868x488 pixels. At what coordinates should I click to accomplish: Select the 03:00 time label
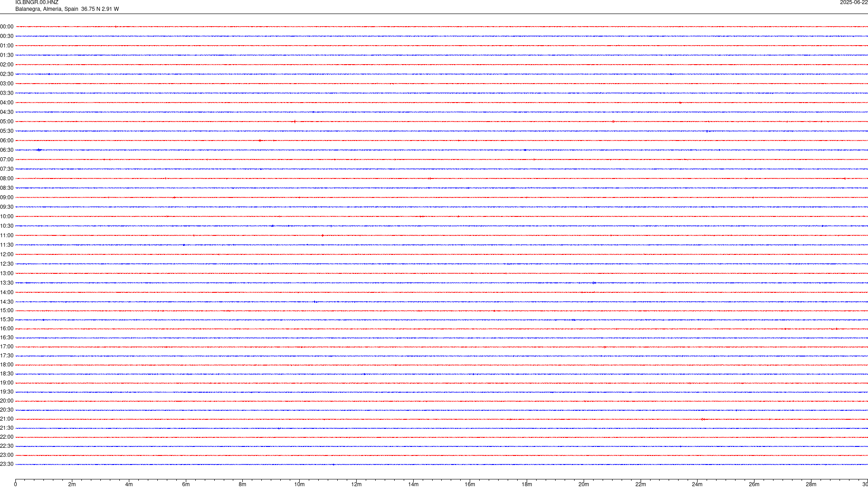(x=7, y=84)
